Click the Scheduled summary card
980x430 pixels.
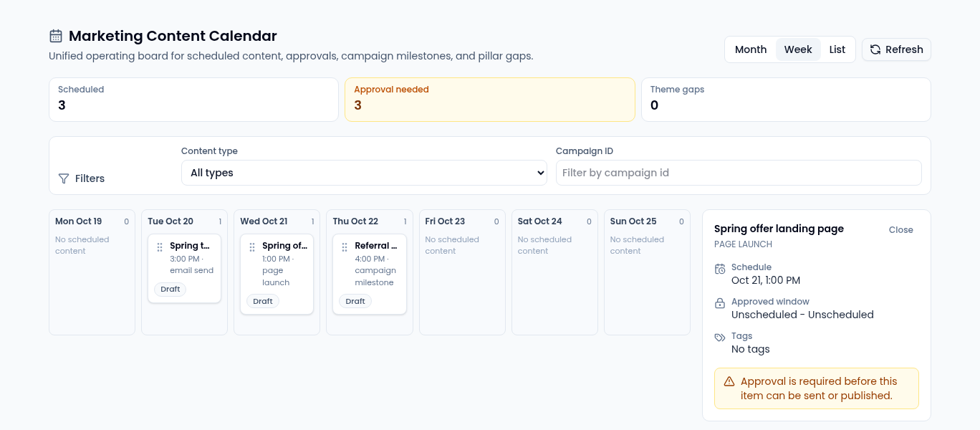193,100
